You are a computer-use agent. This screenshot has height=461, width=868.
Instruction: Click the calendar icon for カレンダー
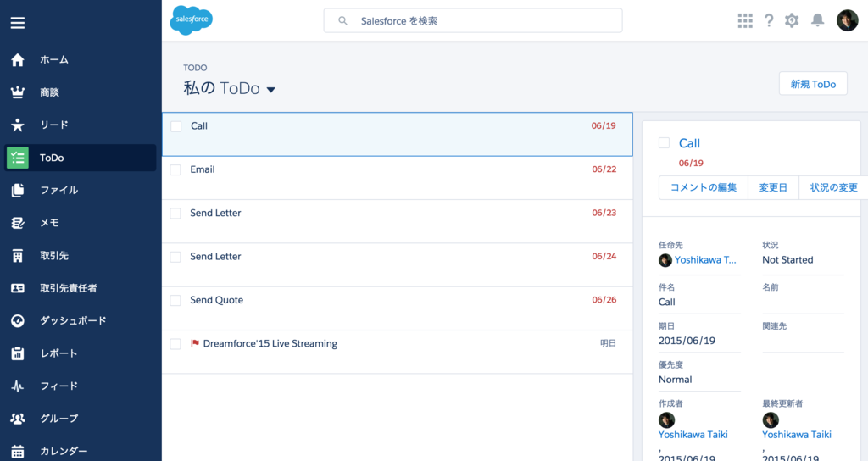pyautogui.click(x=18, y=452)
